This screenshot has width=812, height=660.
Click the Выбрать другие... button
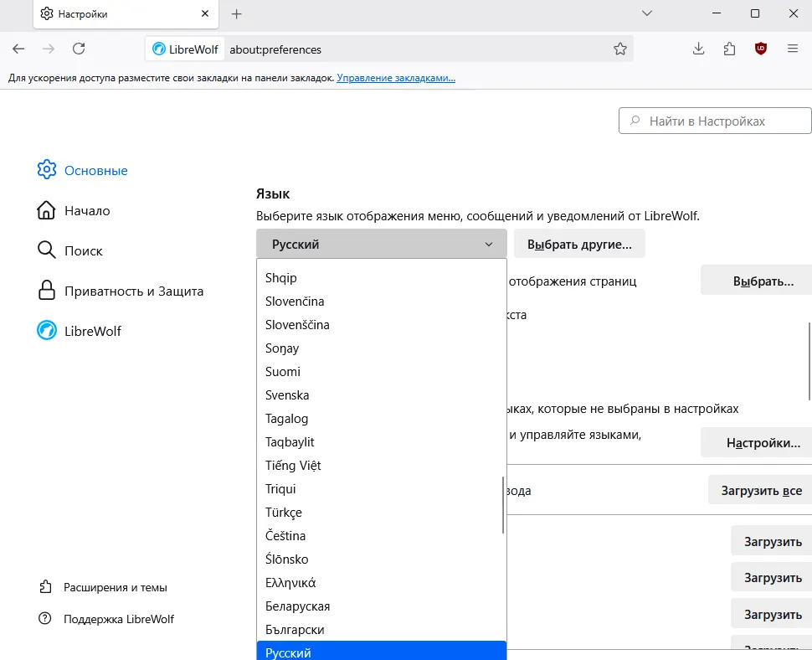pos(579,245)
